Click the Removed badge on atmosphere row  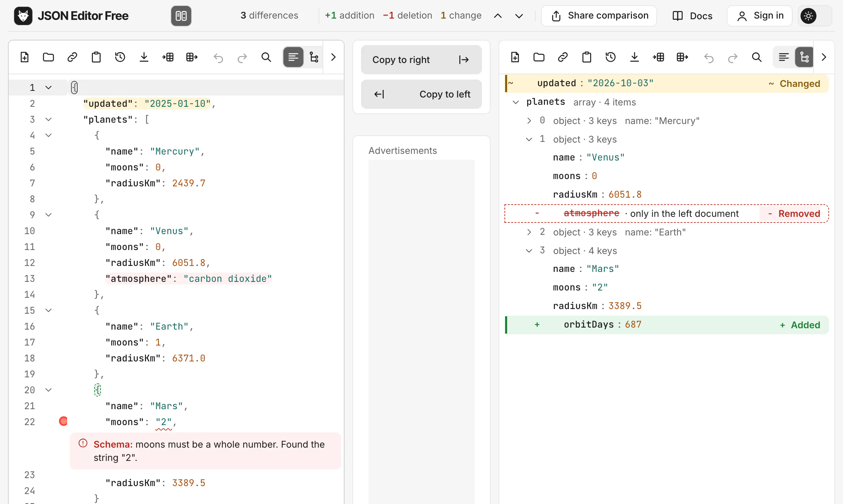pos(794,214)
